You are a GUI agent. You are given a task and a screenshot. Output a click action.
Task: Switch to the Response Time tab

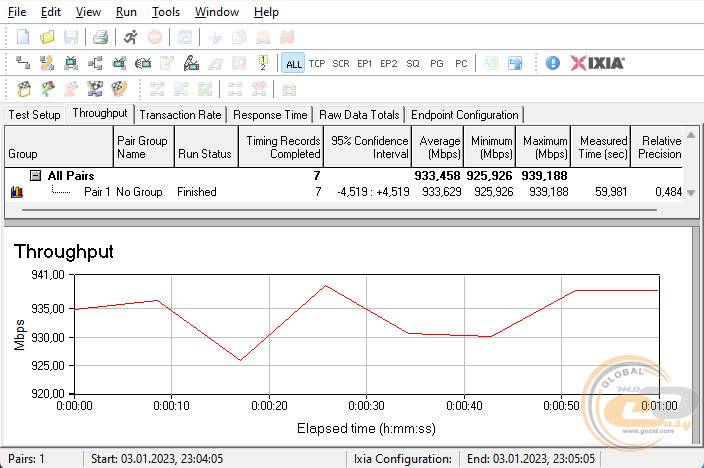(270, 115)
